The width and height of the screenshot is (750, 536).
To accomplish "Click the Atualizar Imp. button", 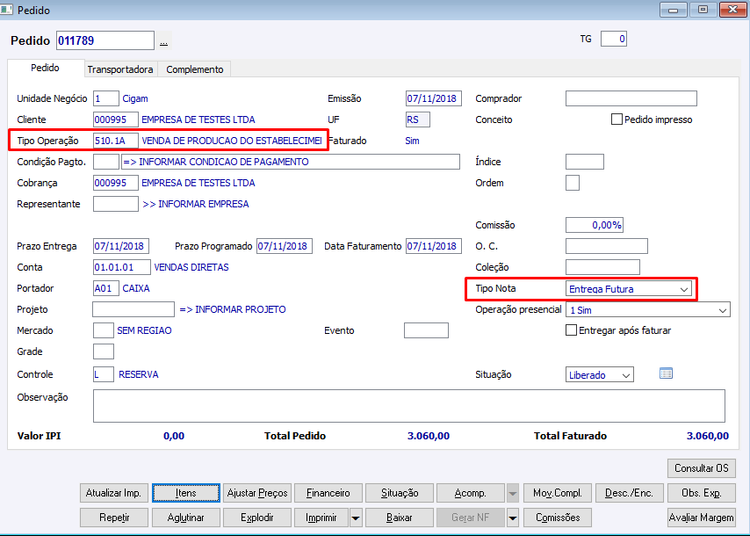I will pyautogui.click(x=114, y=493).
